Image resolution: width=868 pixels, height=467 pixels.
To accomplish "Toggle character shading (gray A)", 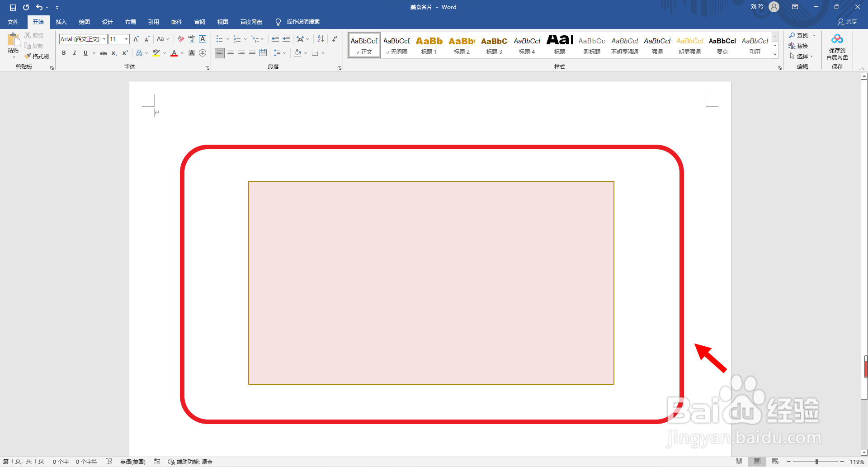I will pos(192,53).
